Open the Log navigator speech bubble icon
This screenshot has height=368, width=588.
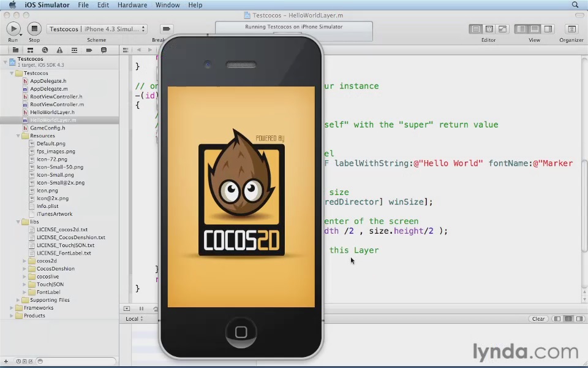(x=104, y=50)
